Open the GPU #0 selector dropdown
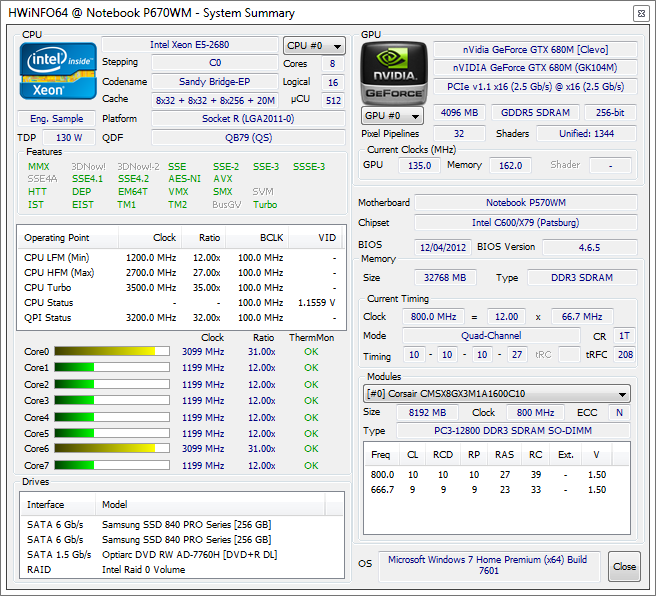Viewport: 656px width, 596px height. coord(392,115)
